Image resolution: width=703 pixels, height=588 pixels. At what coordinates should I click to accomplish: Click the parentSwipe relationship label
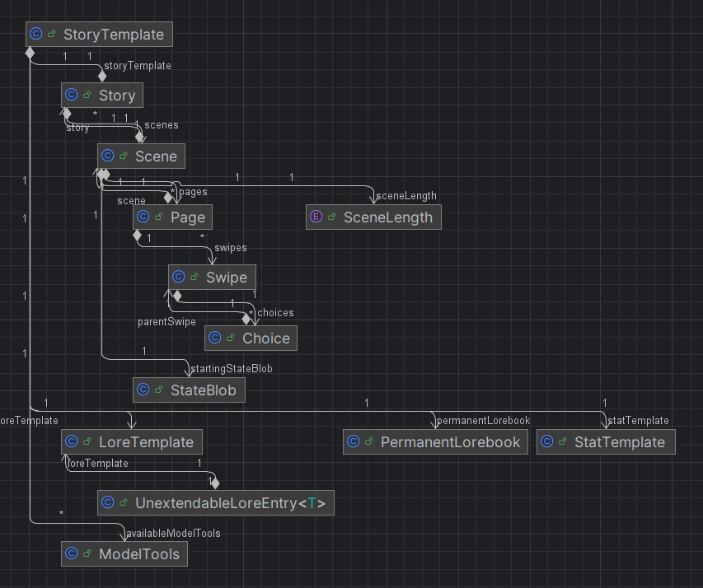pyautogui.click(x=166, y=322)
